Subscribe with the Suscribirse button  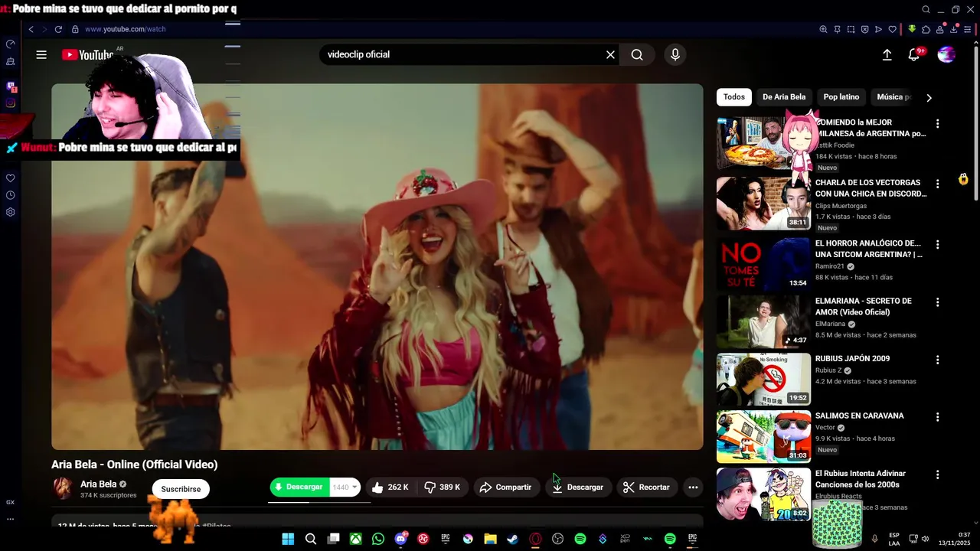[x=181, y=489]
